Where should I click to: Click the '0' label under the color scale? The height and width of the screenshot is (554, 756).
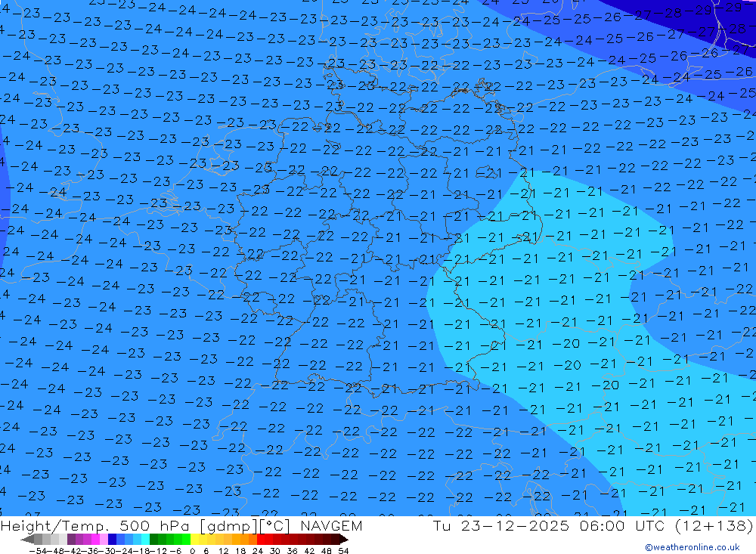[x=192, y=551]
